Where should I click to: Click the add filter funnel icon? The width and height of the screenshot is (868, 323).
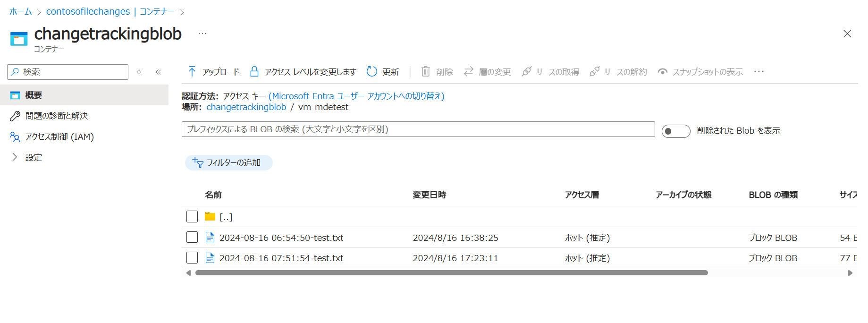(198, 162)
